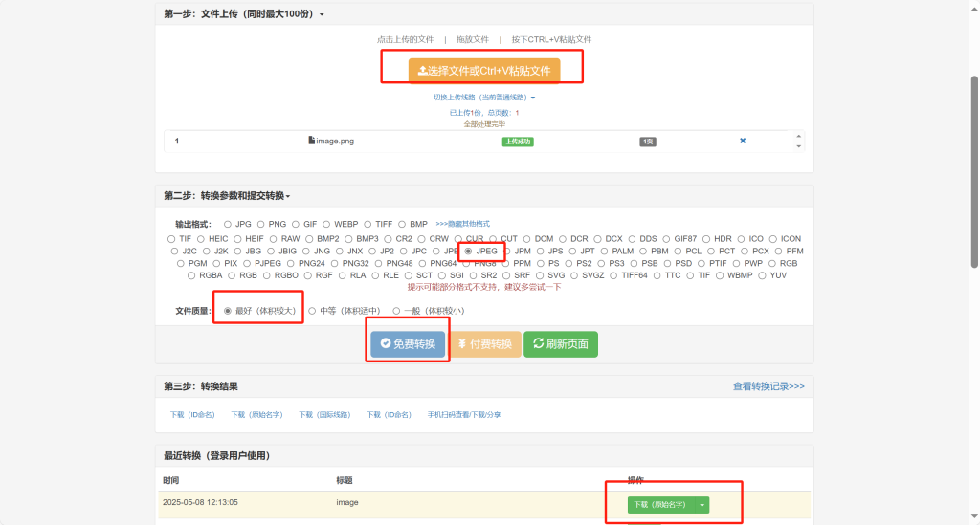The image size is (980, 525).
Task: Refresh the page with 刷新页面 button
Action: [x=560, y=344]
